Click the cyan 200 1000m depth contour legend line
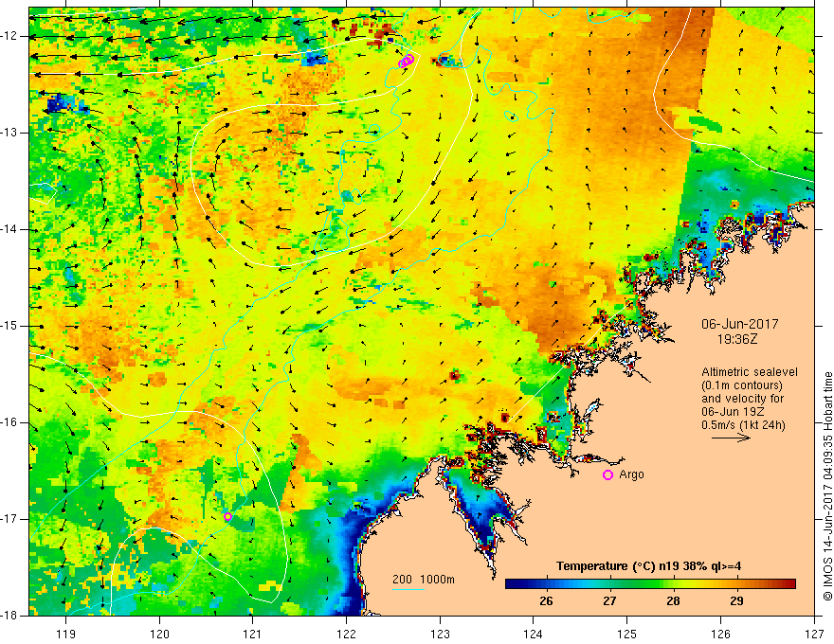 pyautogui.click(x=408, y=589)
